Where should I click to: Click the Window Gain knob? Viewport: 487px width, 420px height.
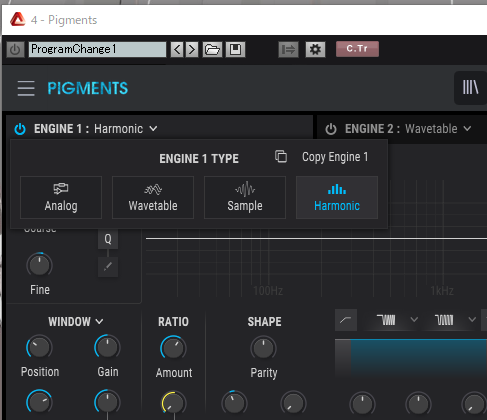tap(107, 347)
